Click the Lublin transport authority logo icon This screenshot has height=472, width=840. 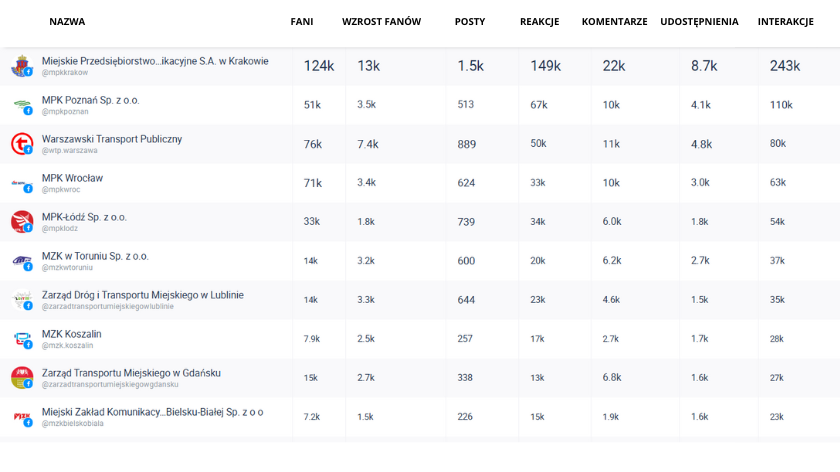(x=21, y=300)
